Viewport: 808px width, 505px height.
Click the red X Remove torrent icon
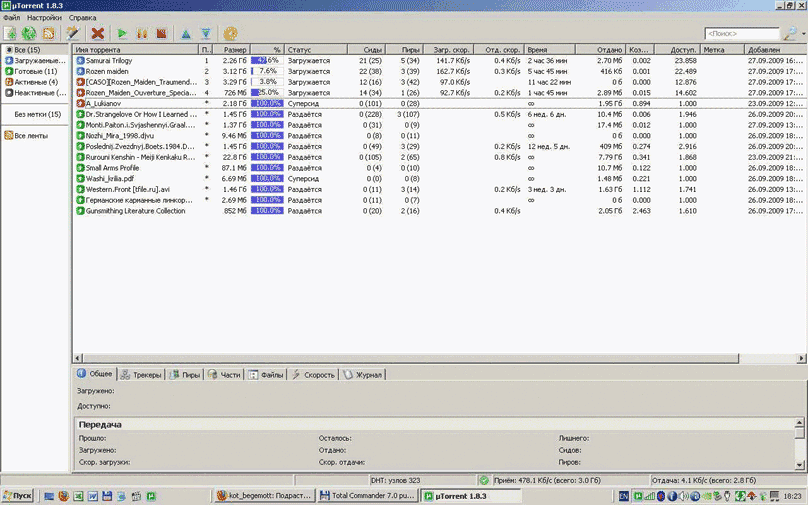(x=97, y=33)
